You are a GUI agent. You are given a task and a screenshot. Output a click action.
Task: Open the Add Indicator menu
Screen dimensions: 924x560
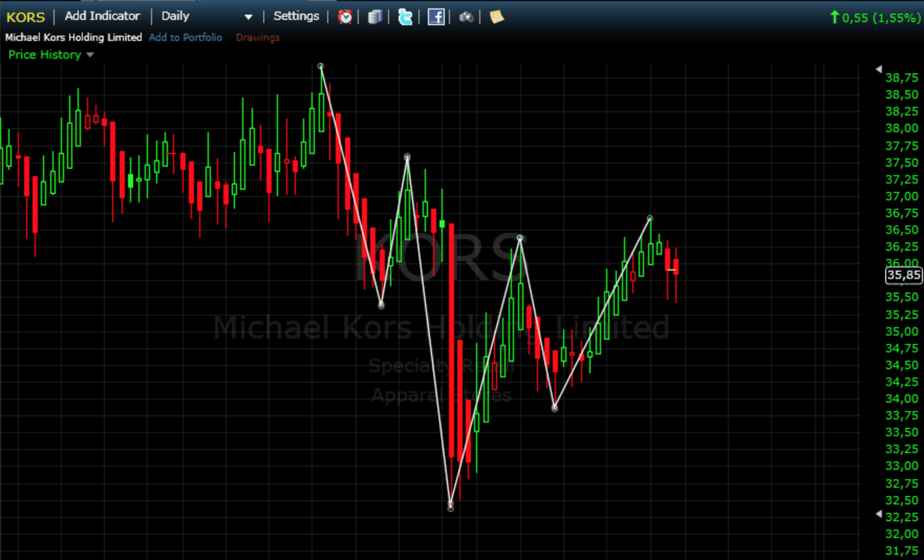(102, 16)
